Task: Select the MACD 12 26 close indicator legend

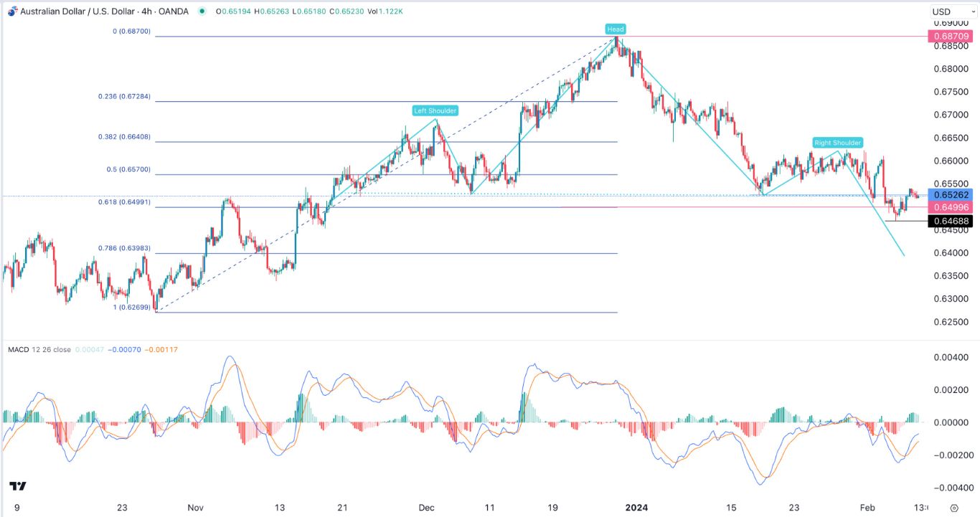Action: (x=39, y=350)
